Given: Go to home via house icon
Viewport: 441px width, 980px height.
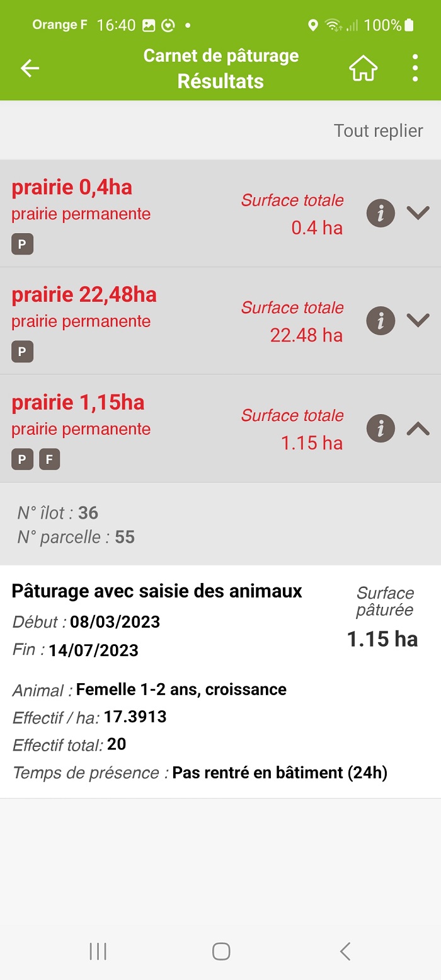Looking at the screenshot, I should pos(364,69).
